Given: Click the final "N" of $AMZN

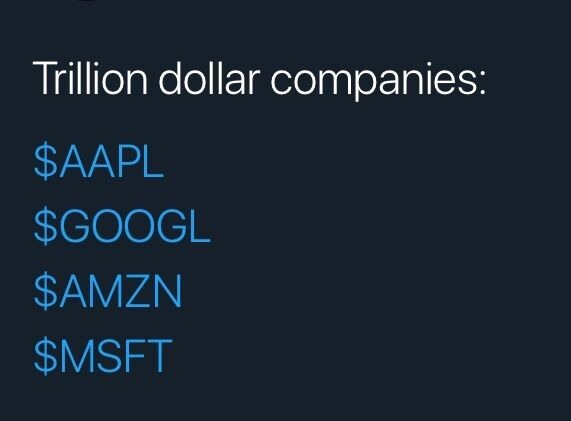Looking at the screenshot, I should click(169, 291).
